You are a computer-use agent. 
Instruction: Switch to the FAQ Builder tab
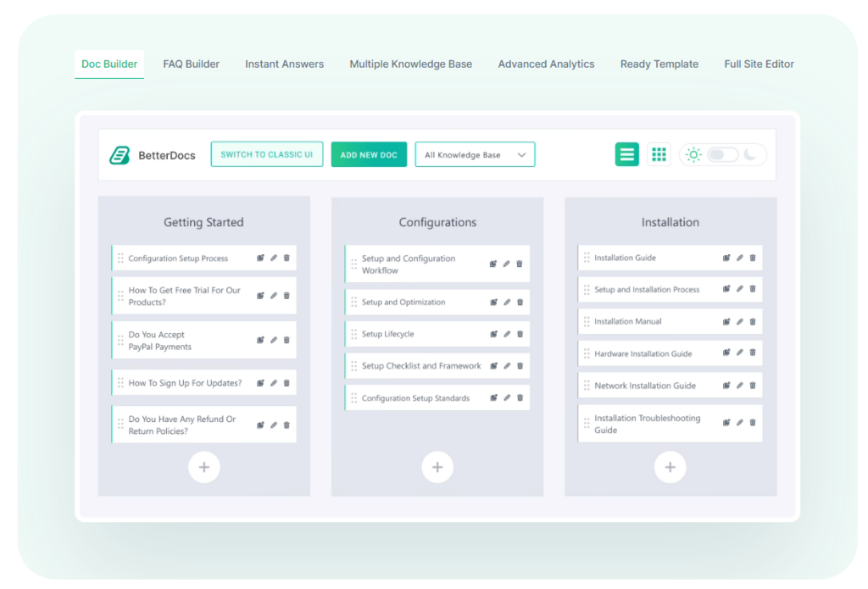point(191,64)
